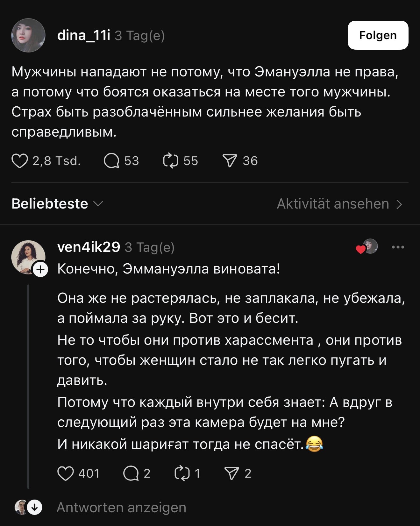
Task: Share ven4ik29's reply
Action: click(x=231, y=473)
